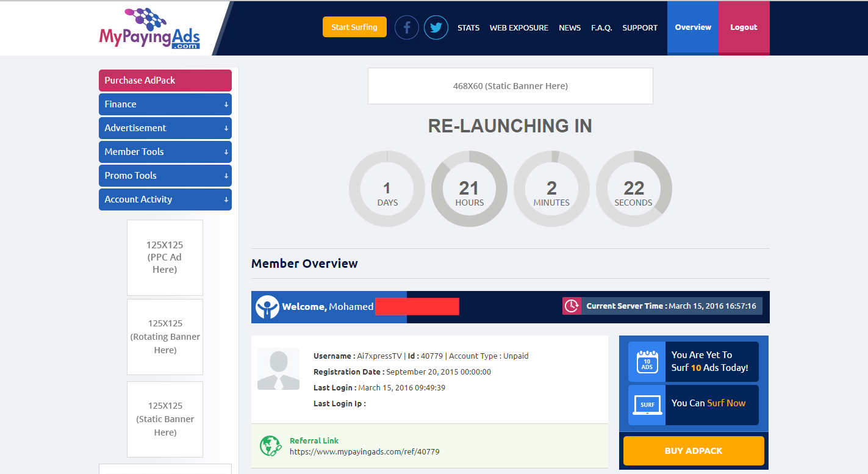
Task: Click the Start Surfing button
Action: [x=354, y=27]
